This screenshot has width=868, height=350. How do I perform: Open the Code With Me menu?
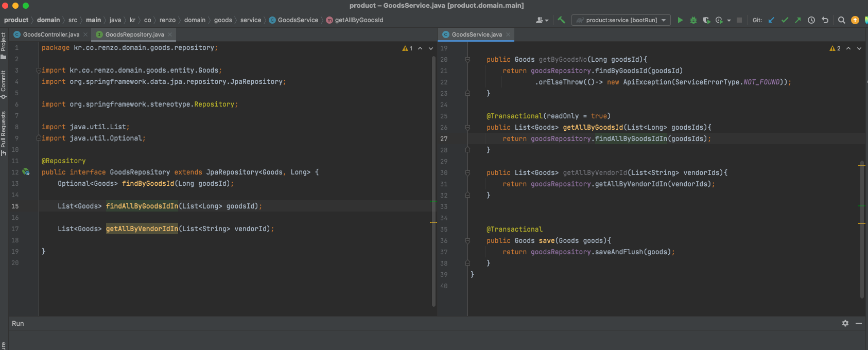coord(542,20)
